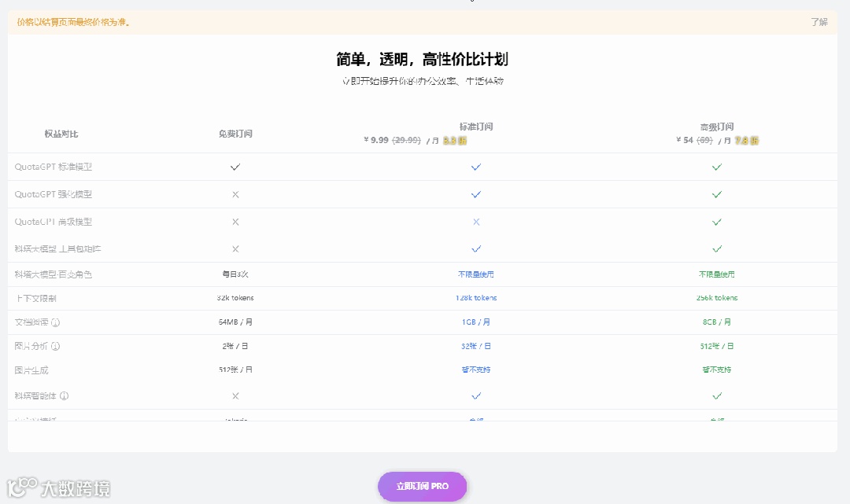Click the 图片生成 row label

tap(31, 370)
